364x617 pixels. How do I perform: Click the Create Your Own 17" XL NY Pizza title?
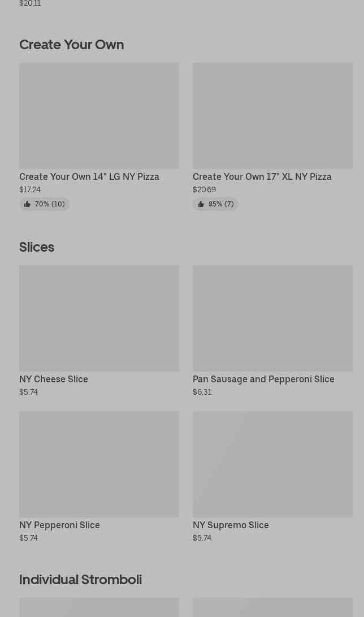point(262,176)
